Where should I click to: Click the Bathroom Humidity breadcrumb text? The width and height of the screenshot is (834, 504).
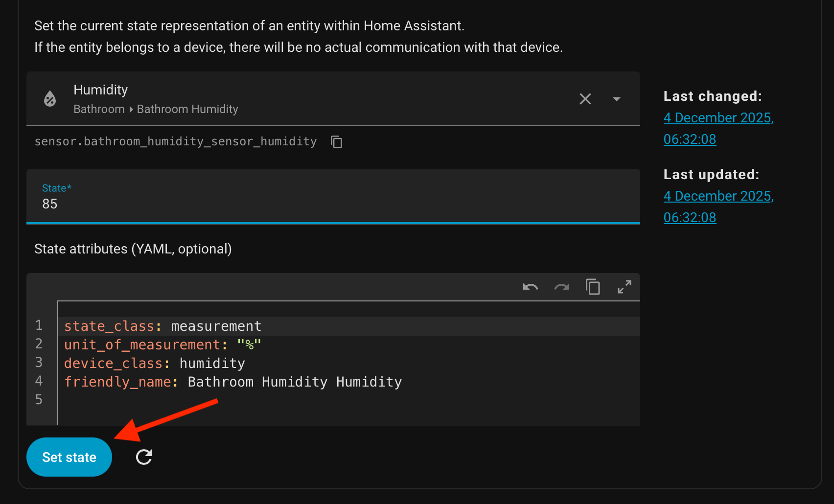[187, 109]
